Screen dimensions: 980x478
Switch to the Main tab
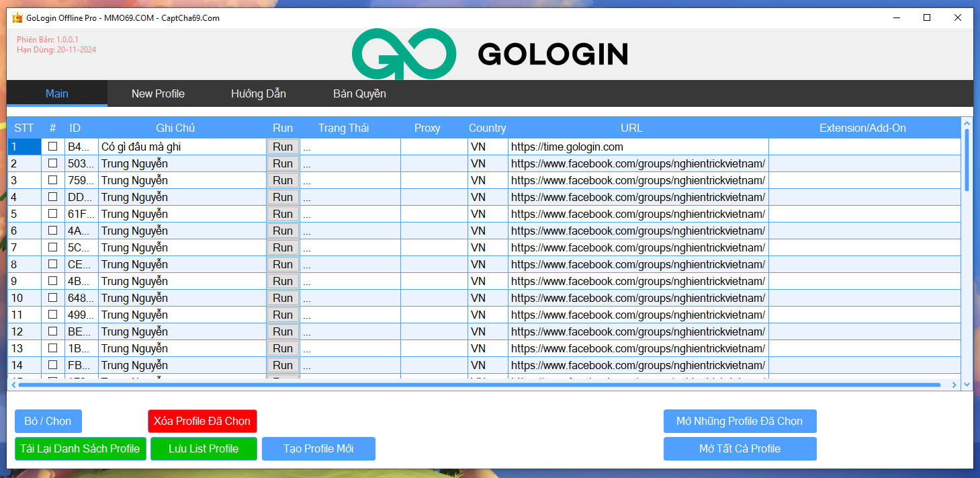click(57, 93)
